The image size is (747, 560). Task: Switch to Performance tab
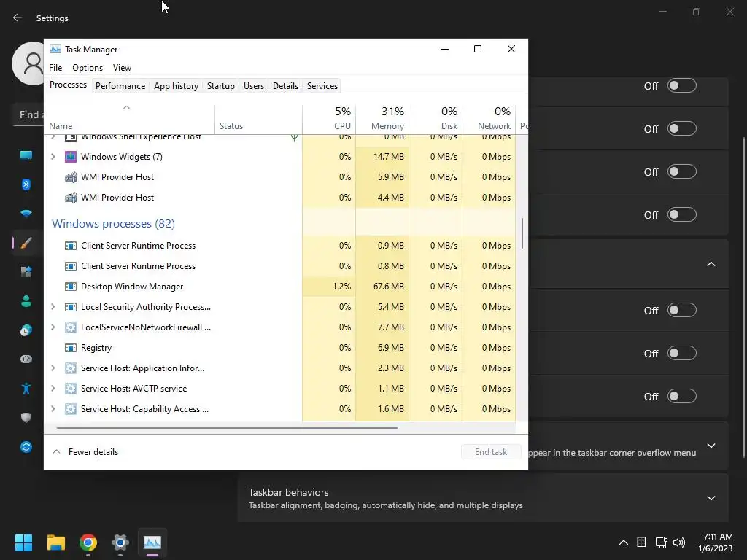click(x=120, y=86)
